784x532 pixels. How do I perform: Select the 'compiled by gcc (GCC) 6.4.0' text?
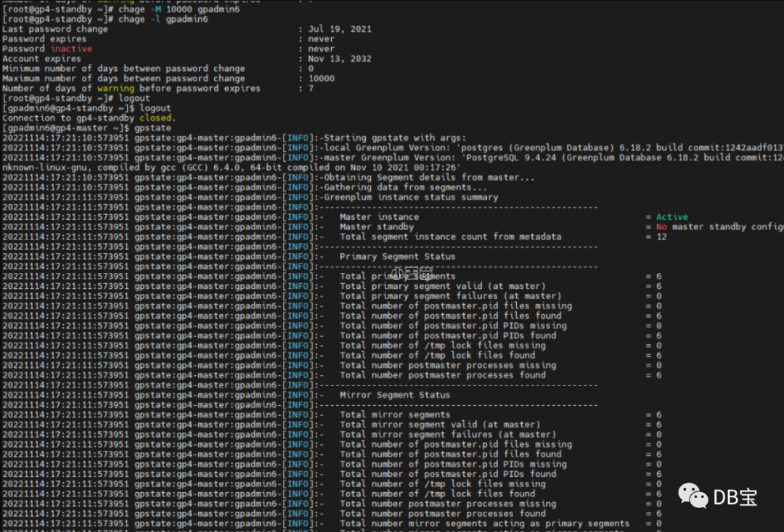coord(171,168)
